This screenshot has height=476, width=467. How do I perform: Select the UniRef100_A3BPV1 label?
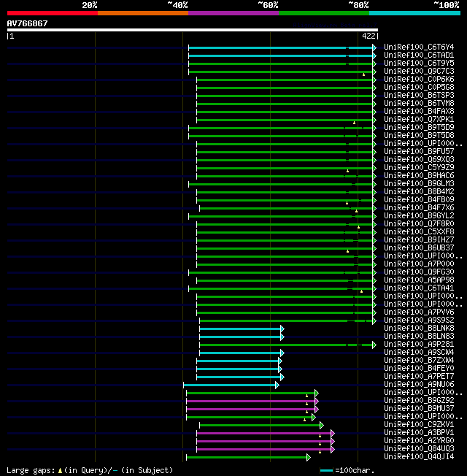click(419, 433)
